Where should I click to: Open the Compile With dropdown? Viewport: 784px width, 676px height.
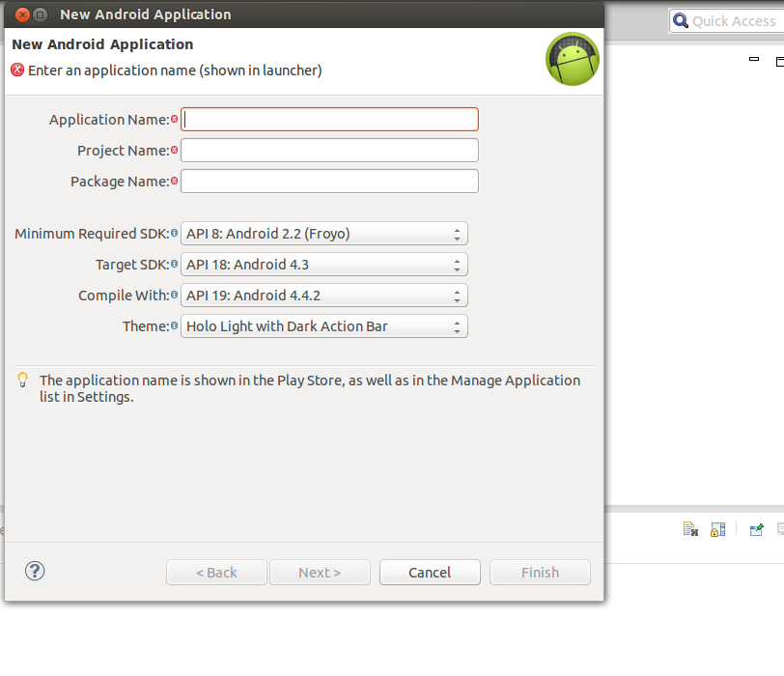(x=324, y=296)
